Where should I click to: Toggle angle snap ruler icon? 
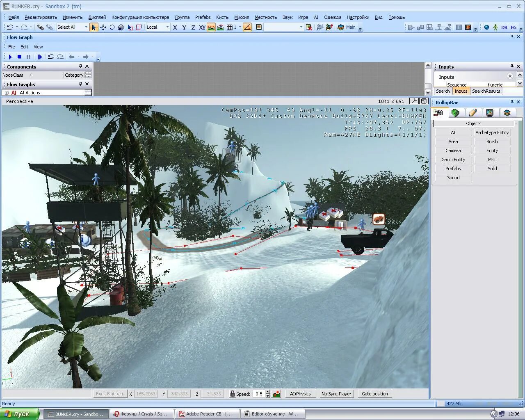click(247, 27)
